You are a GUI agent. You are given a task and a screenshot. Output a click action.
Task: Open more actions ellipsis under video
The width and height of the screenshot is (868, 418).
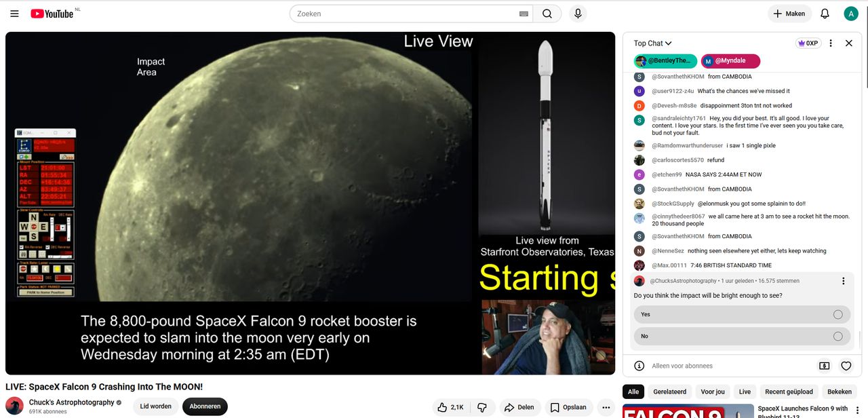pos(606,407)
